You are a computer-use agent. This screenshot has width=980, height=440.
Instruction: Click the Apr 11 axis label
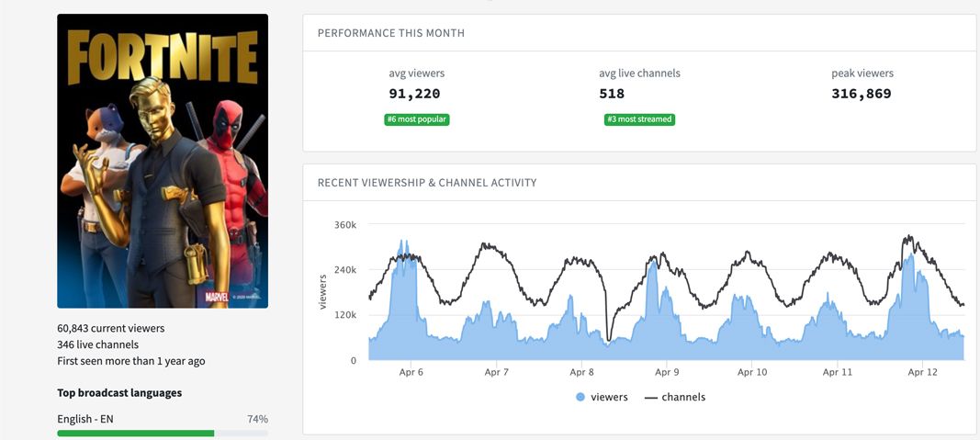(x=838, y=373)
